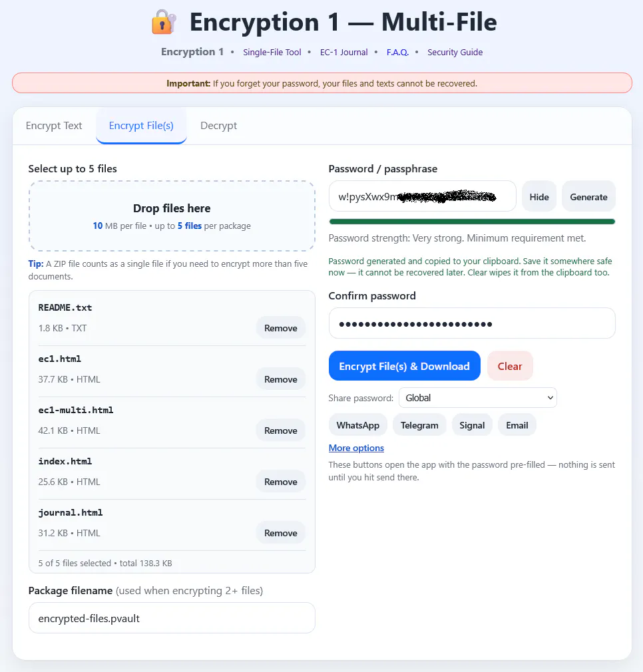Share the password via Telegram
643x672 pixels.
pos(419,425)
